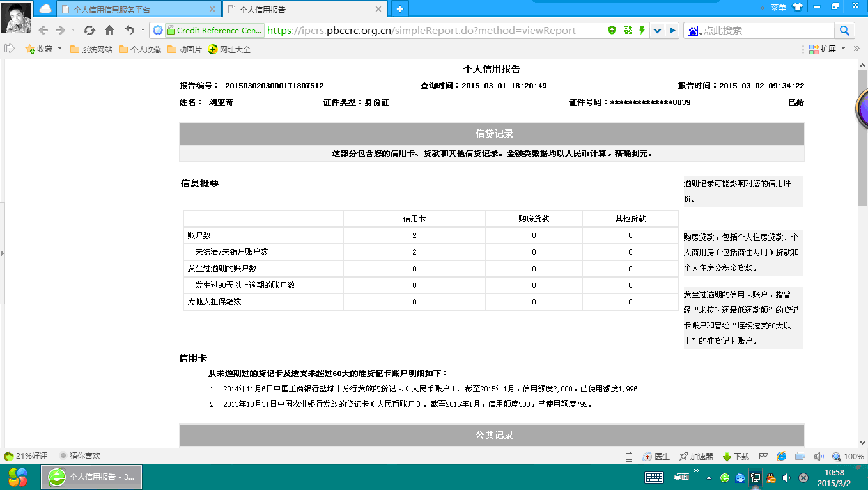This screenshot has height=490, width=868.
Task: Click the magnifier search button
Action: [844, 30]
